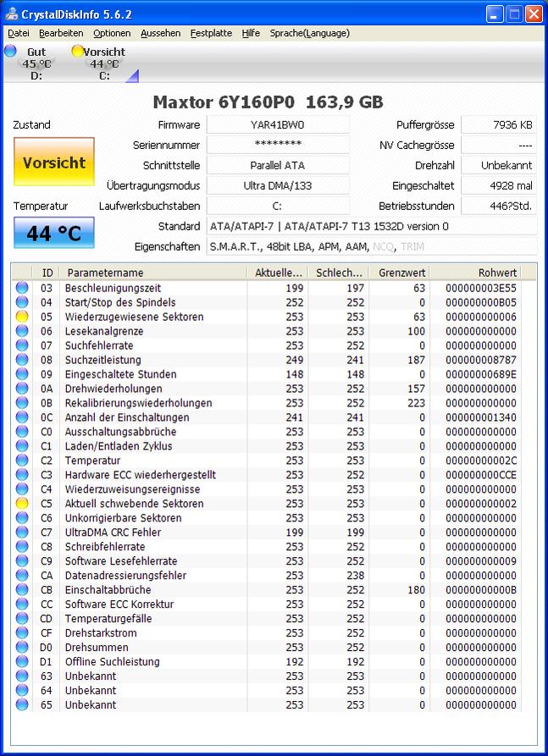Image resolution: width=548 pixels, height=756 pixels.
Task: Select the Drehstarkstrom row name
Action: point(101,632)
